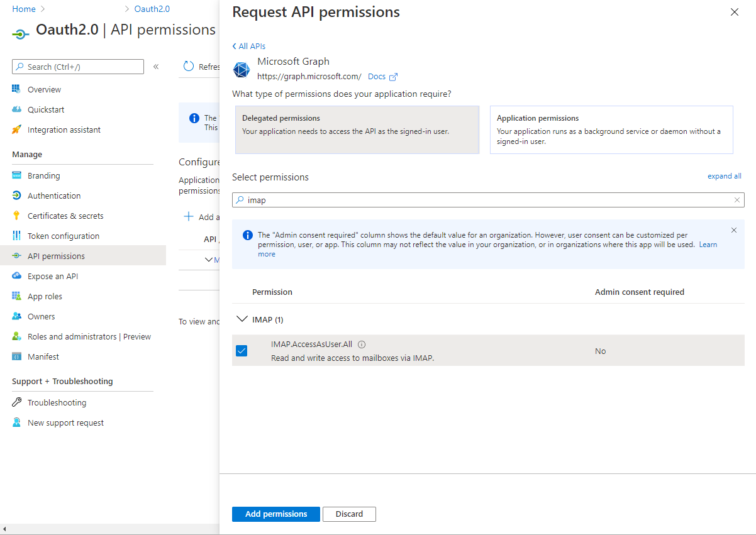Click IMAP.AccessAsUser.All permission name
Screen dimensions: 756x535
click(x=311, y=345)
